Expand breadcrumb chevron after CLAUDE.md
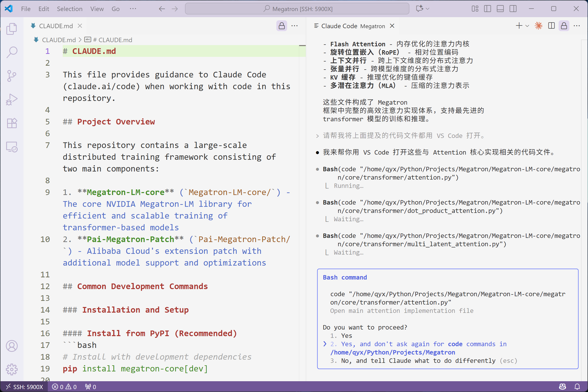This screenshot has width=588, height=392. 80,40
